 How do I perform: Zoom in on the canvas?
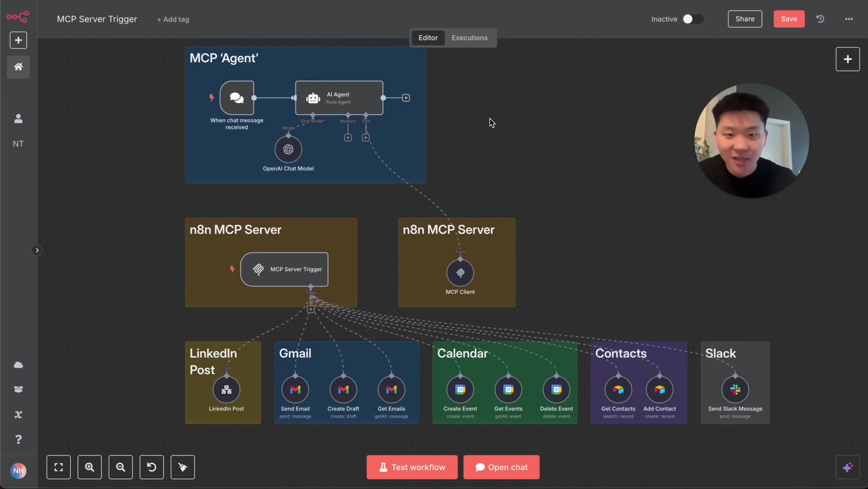90,467
